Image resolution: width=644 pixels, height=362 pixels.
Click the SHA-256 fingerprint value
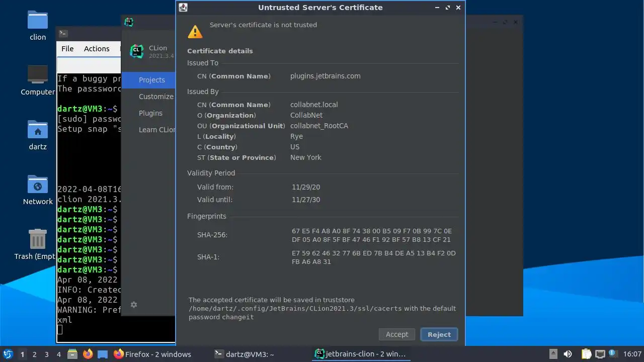coord(372,235)
